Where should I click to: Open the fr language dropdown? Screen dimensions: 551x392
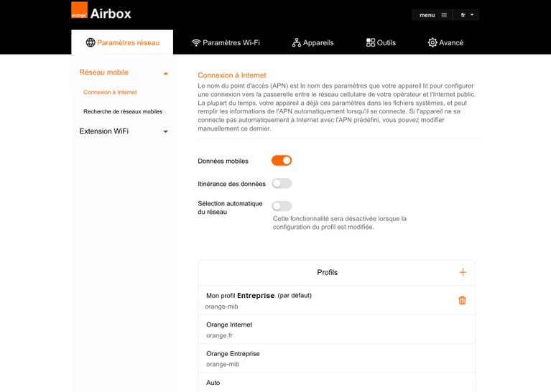467,15
